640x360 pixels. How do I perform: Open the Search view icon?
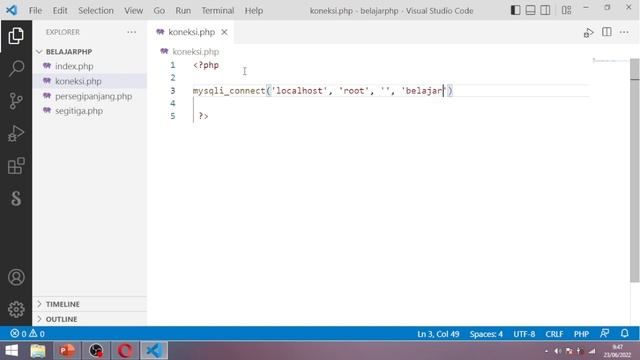point(16,68)
